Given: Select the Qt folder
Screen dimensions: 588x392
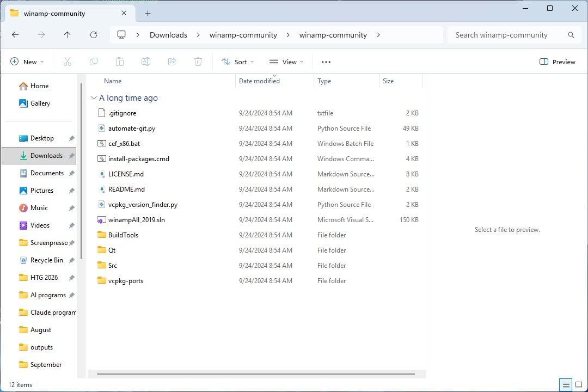Looking at the screenshot, I should pyautogui.click(x=112, y=250).
